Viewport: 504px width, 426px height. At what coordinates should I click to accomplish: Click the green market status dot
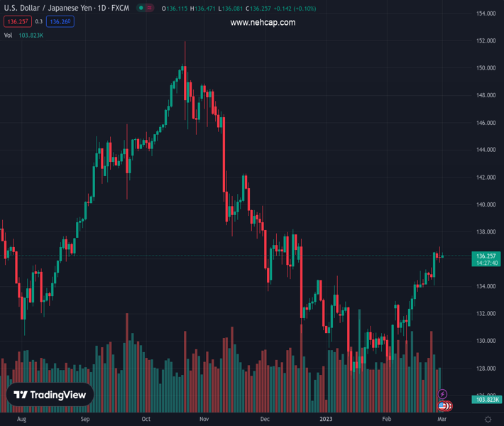pos(141,9)
